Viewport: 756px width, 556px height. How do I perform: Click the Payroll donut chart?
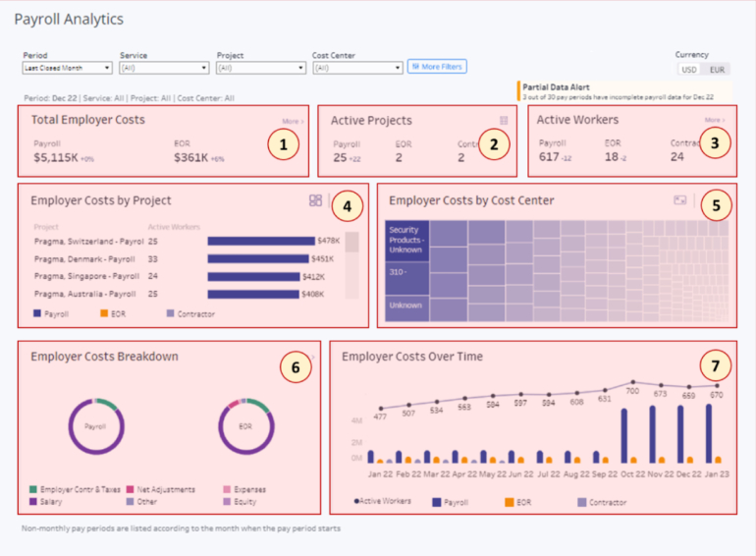[95, 427]
